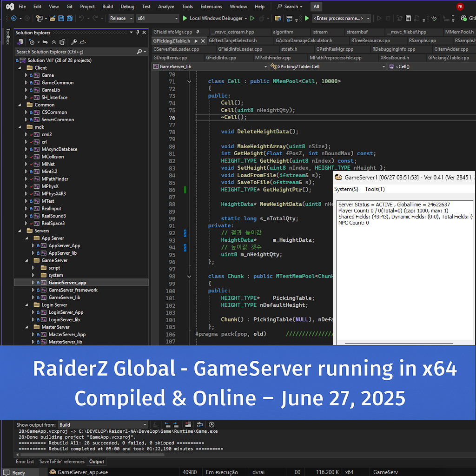Screen dimensions: 476x476
Task: Expand the MPathFinder project node
Action: [x=26, y=179]
